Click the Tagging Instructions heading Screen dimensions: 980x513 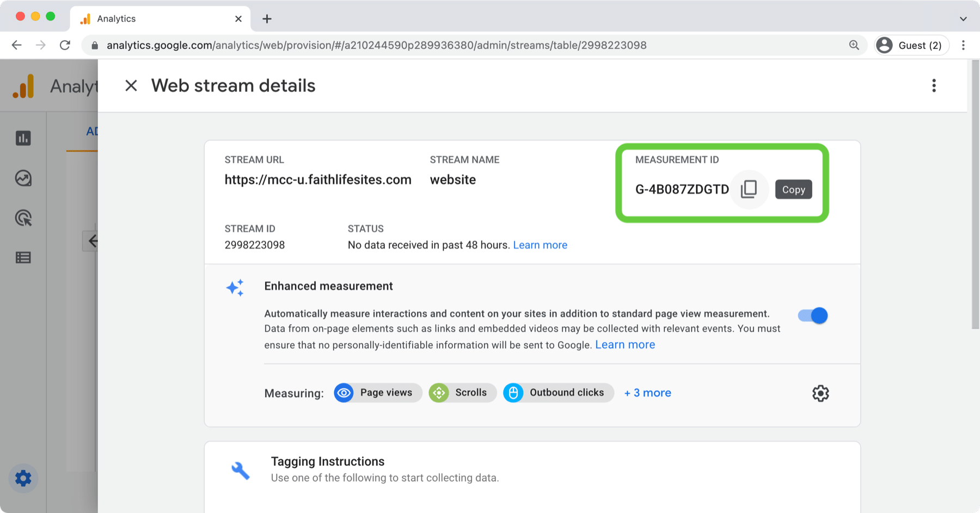(x=328, y=461)
